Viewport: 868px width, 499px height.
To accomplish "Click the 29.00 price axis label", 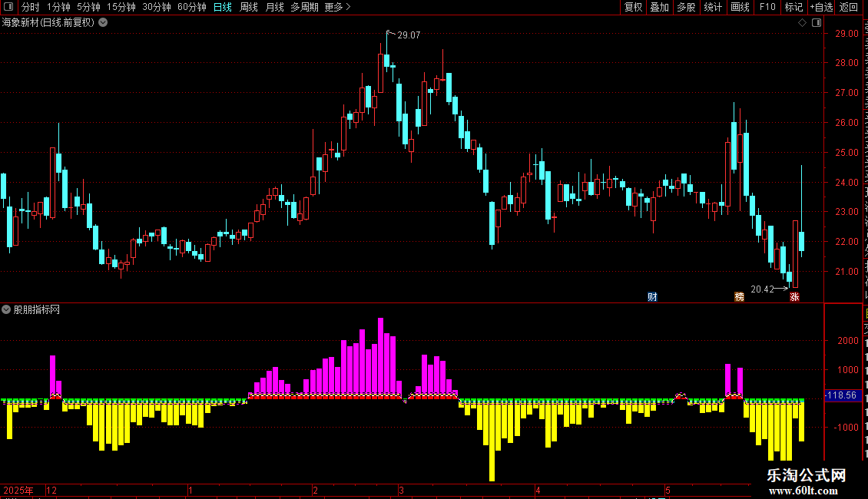I will [x=846, y=34].
